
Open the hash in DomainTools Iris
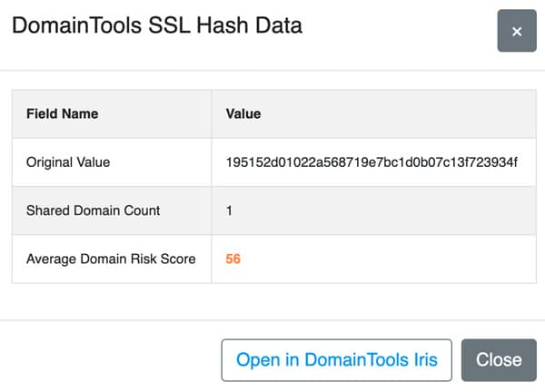[336, 360]
